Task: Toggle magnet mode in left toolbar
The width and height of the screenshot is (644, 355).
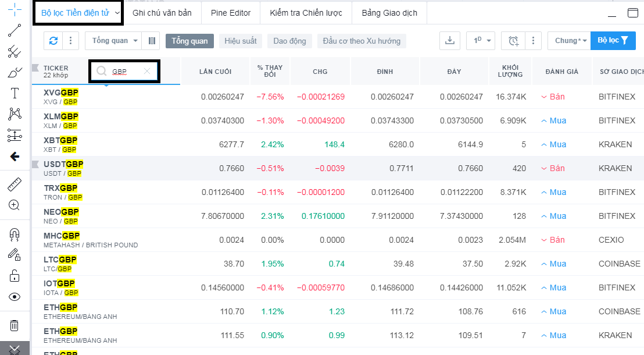Action: pyautogui.click(x=15, y=233)
